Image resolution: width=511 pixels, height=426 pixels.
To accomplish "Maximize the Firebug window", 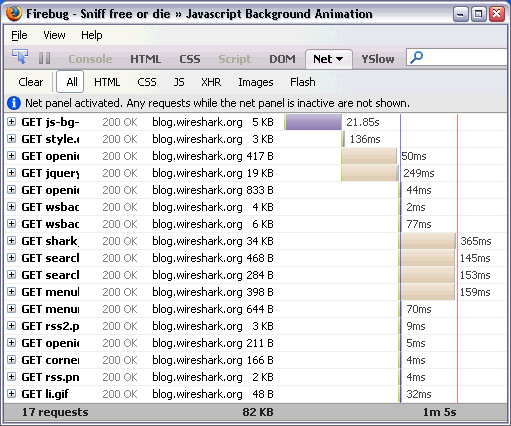I will 478,14.
